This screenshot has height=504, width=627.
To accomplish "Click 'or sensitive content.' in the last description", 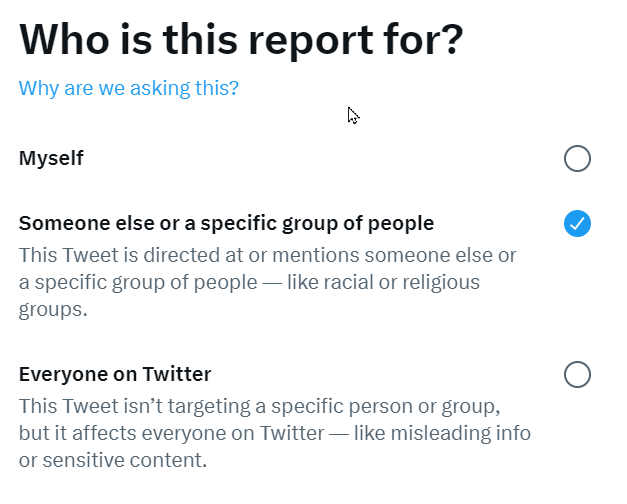I will (113, 460).
